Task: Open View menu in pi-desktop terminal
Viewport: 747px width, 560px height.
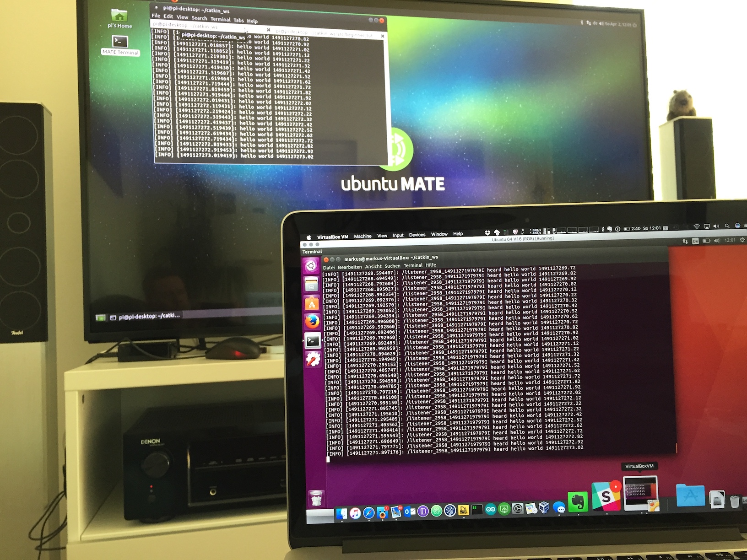Action: (x=182, y=17)
